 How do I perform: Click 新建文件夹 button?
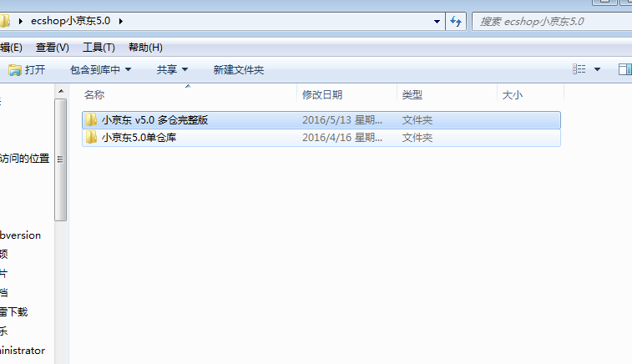click(x=238, y=70)
